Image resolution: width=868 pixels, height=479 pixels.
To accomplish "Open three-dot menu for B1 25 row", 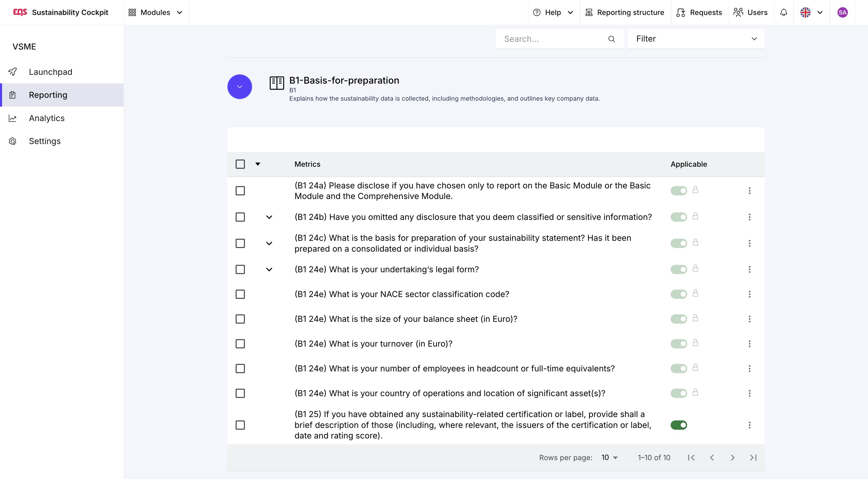I will (749, 425).
